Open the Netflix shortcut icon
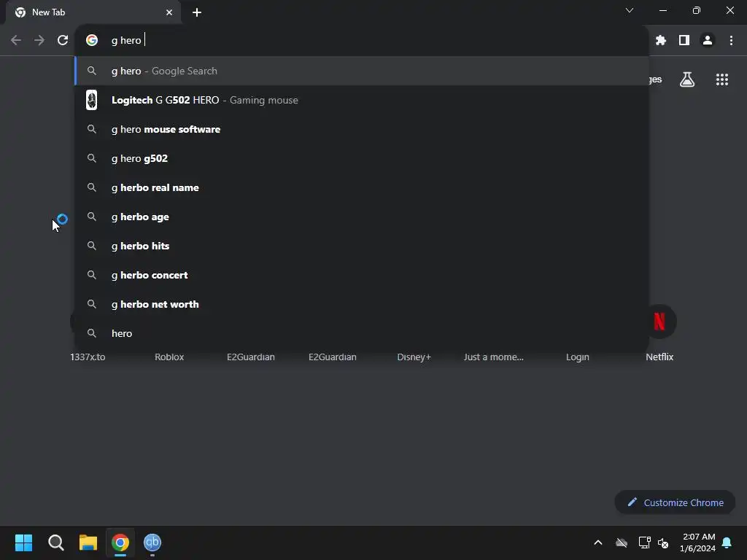Screen dimensions: 747x560 pyautogui.click(x=659, y=322)
